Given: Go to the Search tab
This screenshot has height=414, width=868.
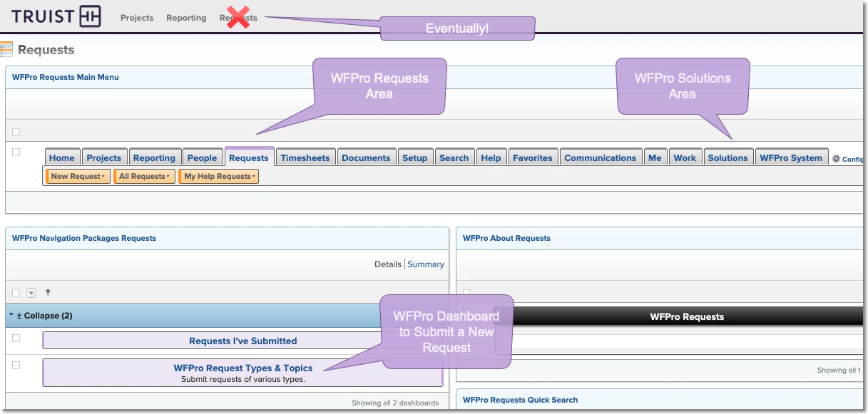Looking at the screenshot, I should (x=454, y=157).
